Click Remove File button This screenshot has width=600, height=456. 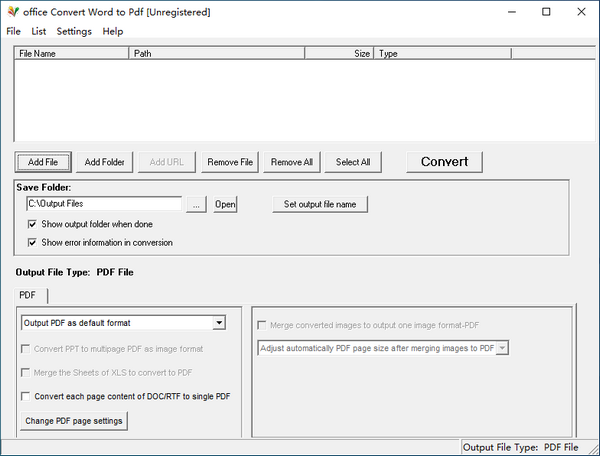tap(230, 162)
